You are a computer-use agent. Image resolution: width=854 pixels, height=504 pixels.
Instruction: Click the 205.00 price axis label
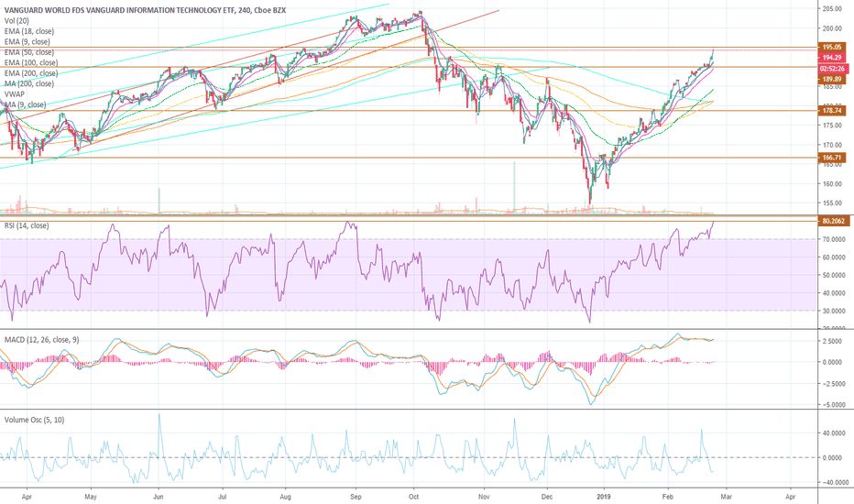832,9
